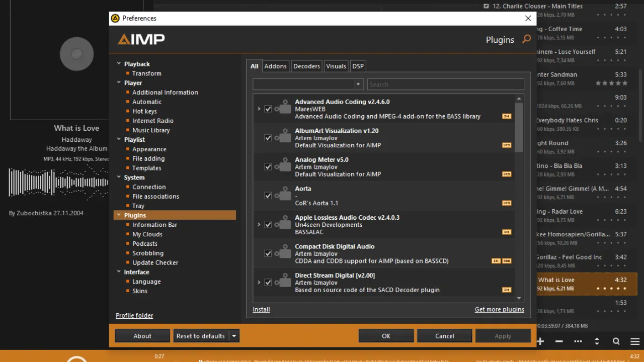
Task: Select Update Checker in the tree
Action: 155,262
